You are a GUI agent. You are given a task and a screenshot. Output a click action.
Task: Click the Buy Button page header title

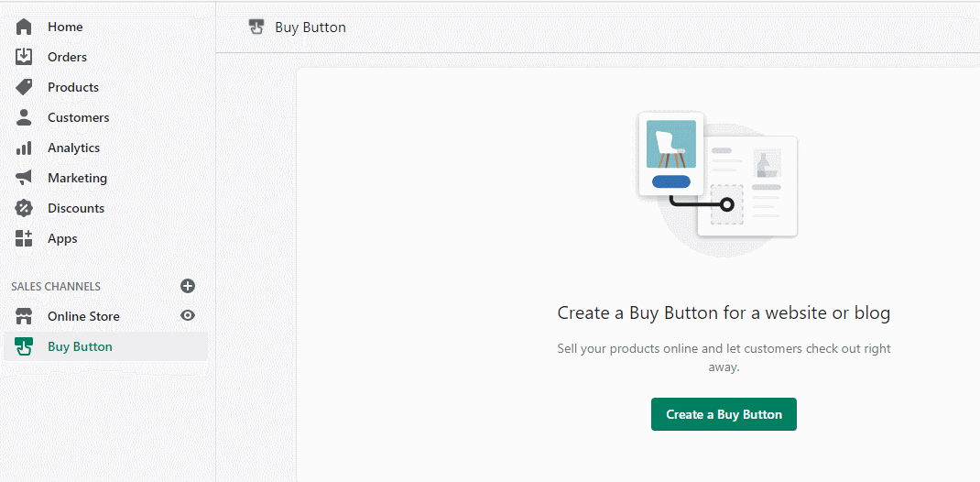pos(310,27)
